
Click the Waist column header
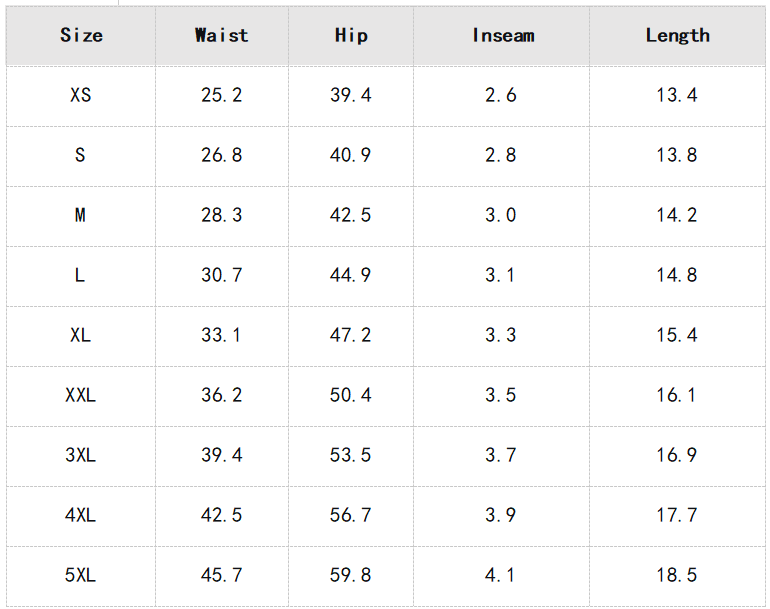pos(222,35)
